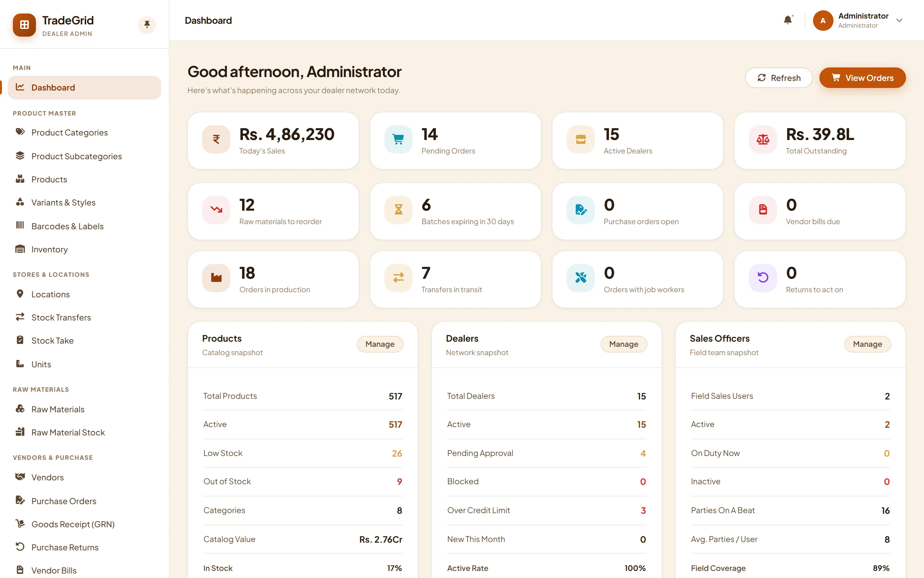Open Vendor Bills in sidebar

click(x=84, y=570)
